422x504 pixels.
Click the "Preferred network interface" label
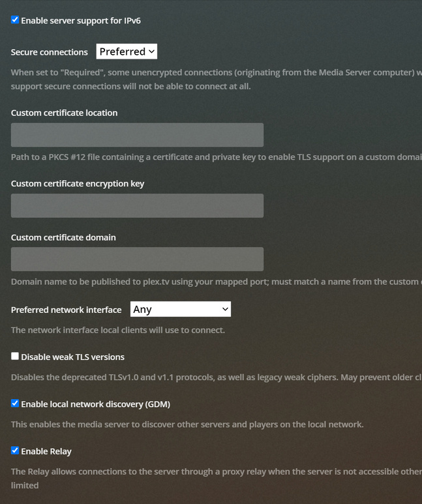67,310
